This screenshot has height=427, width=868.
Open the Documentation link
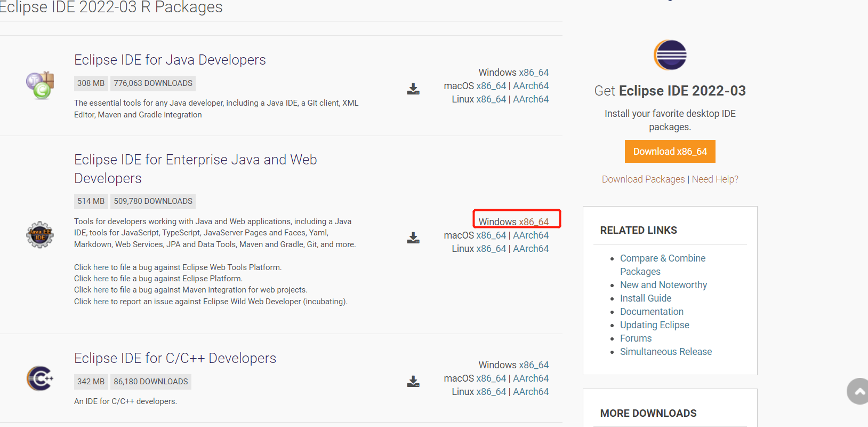[652, 312]
